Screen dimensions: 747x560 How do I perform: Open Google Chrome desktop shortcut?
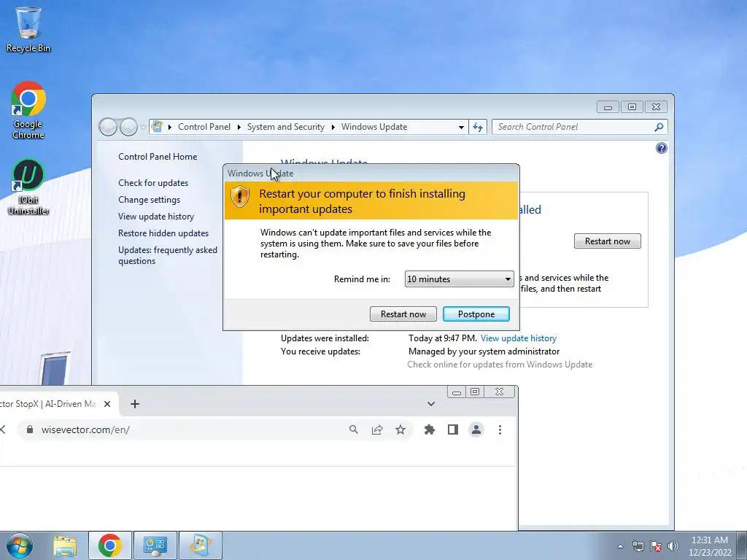point(28,110)
